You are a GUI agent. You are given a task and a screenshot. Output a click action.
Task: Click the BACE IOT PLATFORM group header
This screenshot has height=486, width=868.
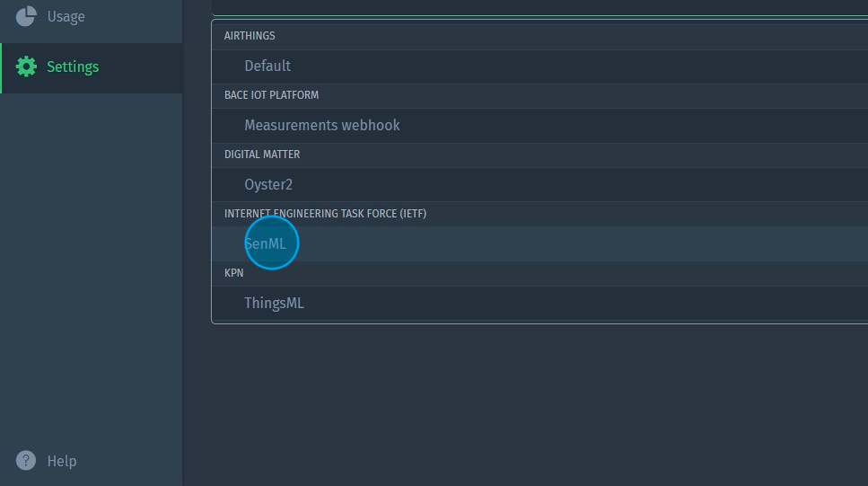271,95
